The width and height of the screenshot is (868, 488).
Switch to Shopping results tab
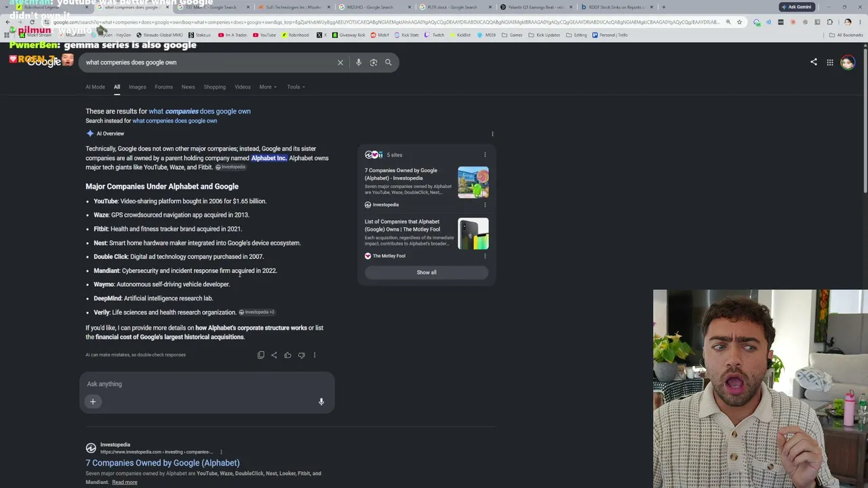click(x=214, y=87)
